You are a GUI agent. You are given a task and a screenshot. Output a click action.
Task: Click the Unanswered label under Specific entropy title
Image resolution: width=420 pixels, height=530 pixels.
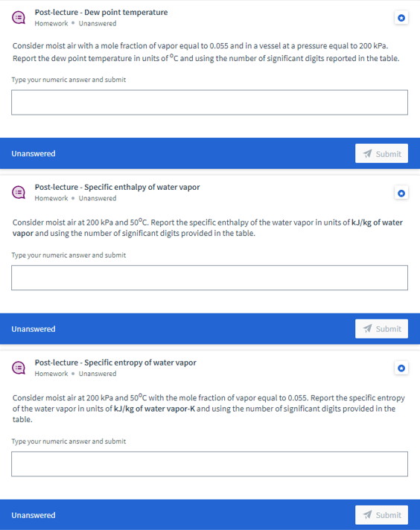98,374
